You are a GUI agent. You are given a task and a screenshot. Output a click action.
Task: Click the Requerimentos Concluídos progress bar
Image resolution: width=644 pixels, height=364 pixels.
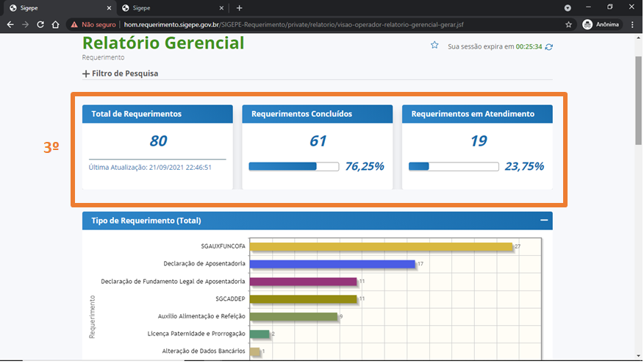(293, 166)
